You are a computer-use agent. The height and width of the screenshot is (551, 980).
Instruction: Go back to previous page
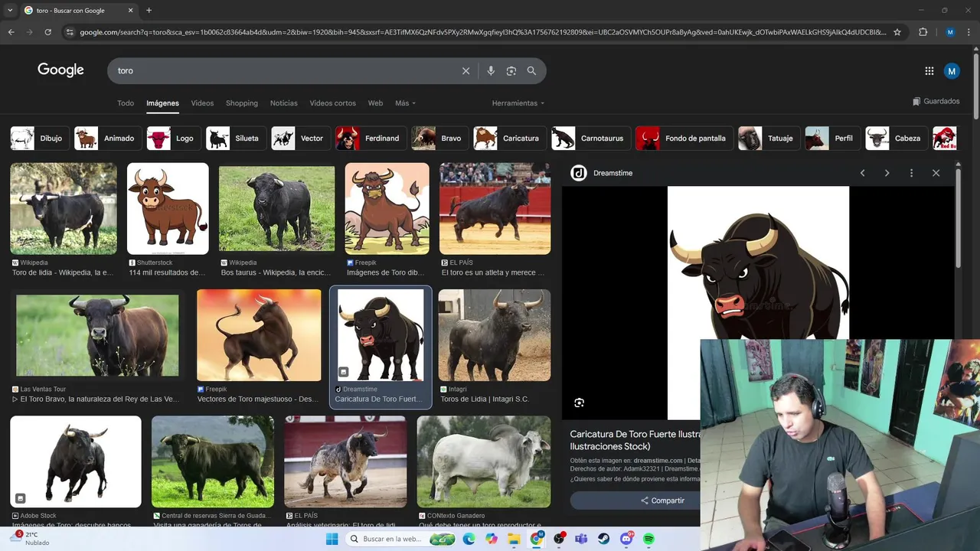[11, 32]
